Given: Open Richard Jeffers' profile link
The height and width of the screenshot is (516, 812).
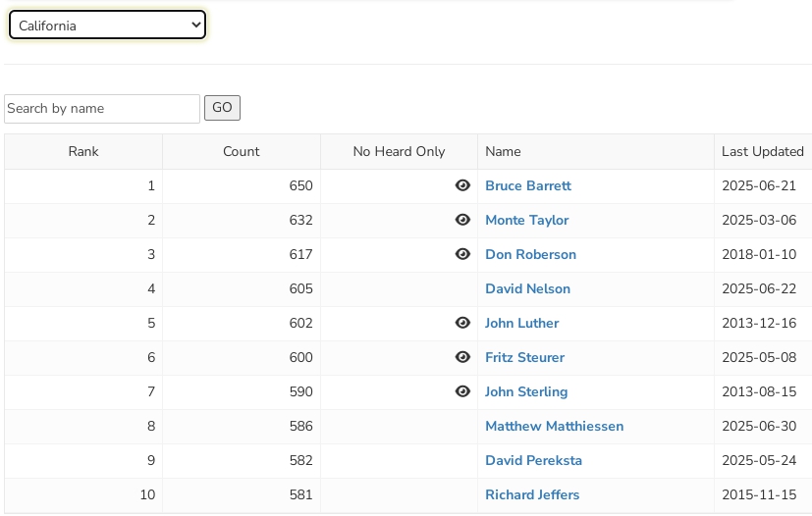Looking at the screenshot, I should pos(532,494).
